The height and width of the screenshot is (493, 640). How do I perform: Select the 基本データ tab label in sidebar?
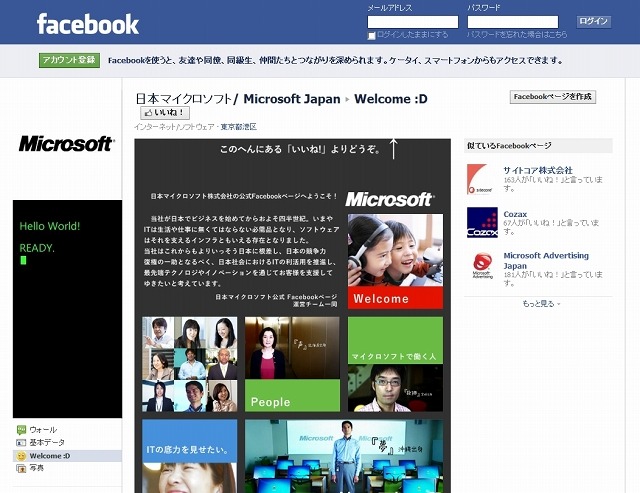click(47, 442)
